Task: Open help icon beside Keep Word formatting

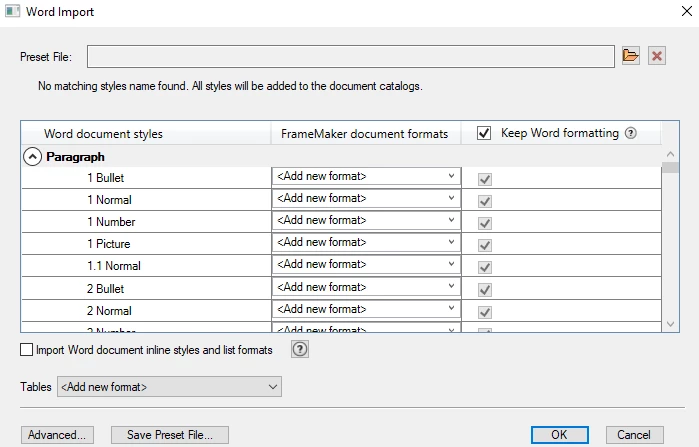Action: (x=630, y=133)
